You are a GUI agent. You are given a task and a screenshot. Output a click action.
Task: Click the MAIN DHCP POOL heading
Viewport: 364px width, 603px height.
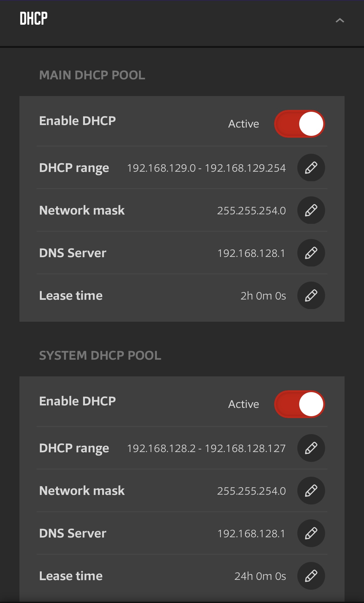[x=92, y=75]
